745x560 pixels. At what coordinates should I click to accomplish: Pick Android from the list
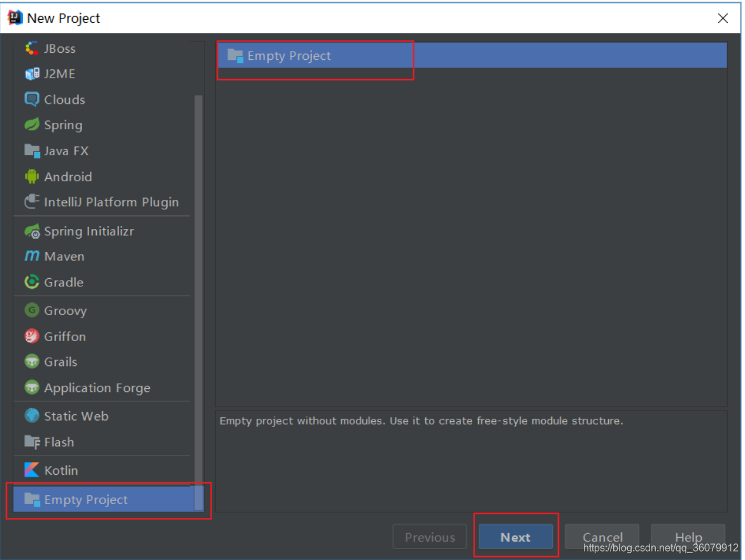pos(102,176)
